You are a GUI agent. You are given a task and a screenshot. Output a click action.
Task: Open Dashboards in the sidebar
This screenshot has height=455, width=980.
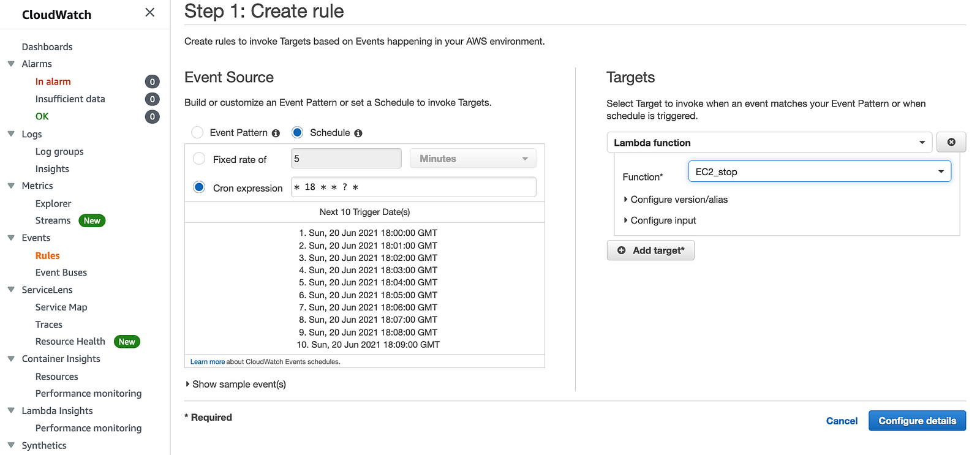pyautogui.click(x=47, y=47)
